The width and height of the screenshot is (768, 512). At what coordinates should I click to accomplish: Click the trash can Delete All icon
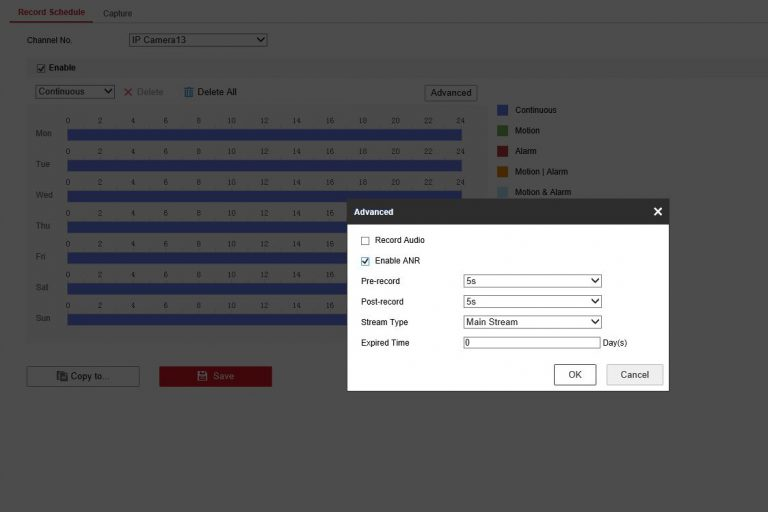point(188,92)
